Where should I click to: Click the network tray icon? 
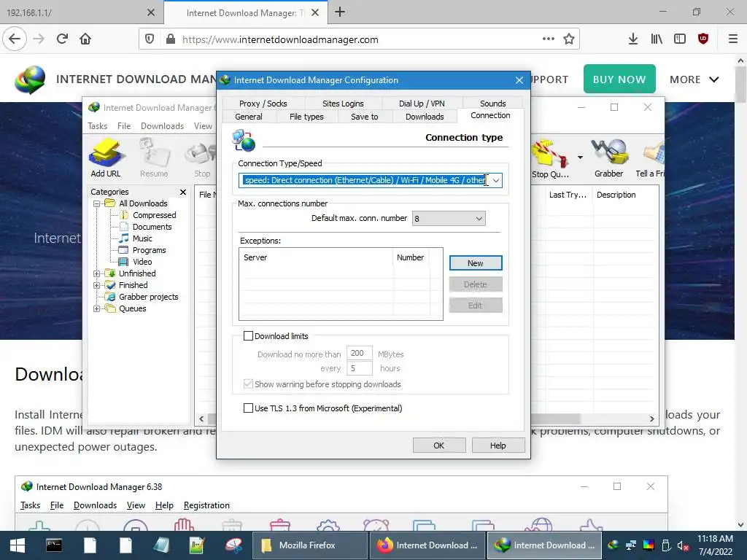631,545
